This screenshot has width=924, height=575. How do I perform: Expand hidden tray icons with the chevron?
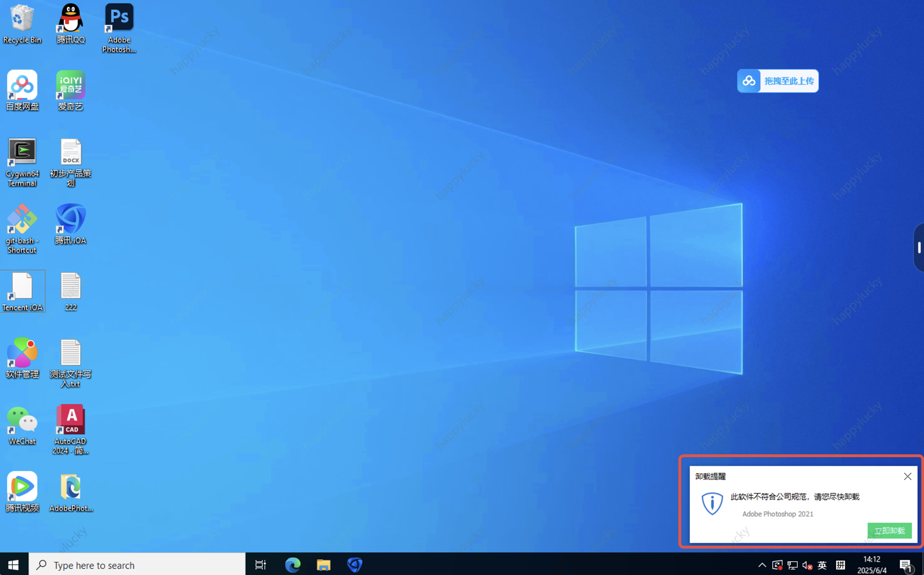click(x=762, y=565)
